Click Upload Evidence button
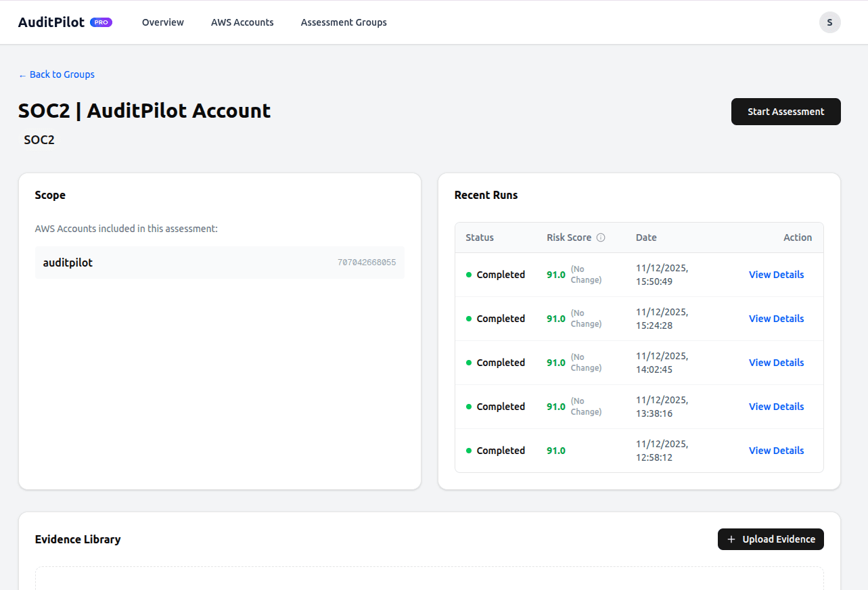 [x=771, y=539]
